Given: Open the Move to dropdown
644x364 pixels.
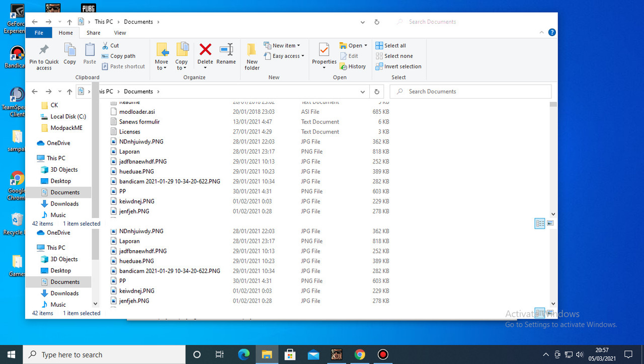Looking at the screenshot, I should [x=162, y=56].
